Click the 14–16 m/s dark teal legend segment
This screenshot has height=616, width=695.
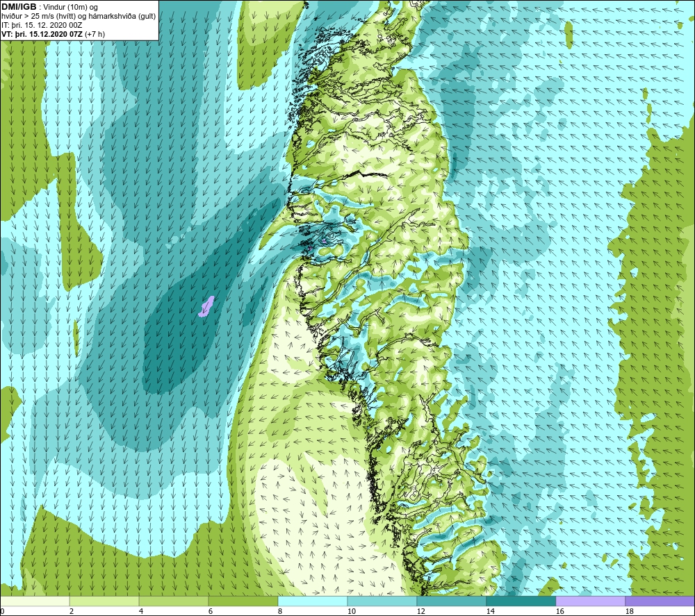(521, 601)
